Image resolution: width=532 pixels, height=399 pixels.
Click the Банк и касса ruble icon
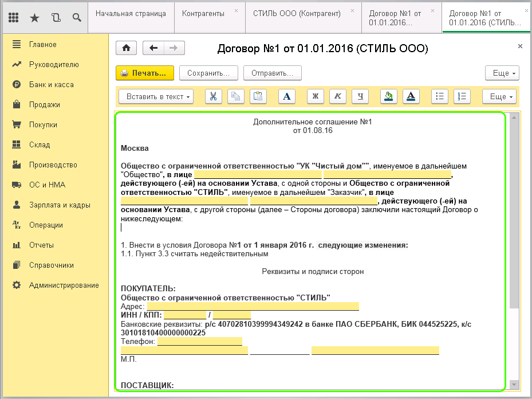(16, 84)
